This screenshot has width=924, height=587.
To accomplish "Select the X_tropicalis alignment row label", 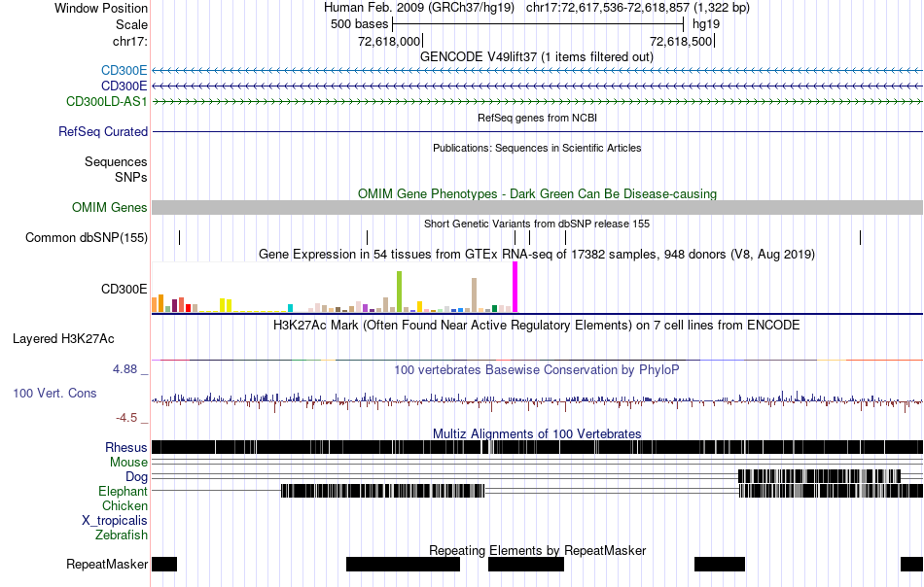I will 115,521.
